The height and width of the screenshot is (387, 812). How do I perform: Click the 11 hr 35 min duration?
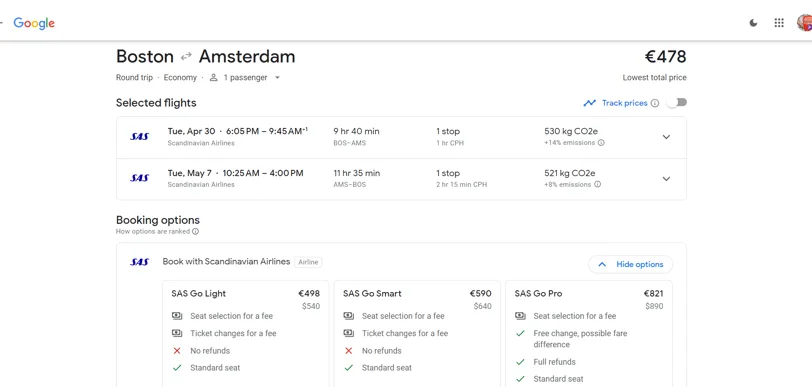coord(357,173)
